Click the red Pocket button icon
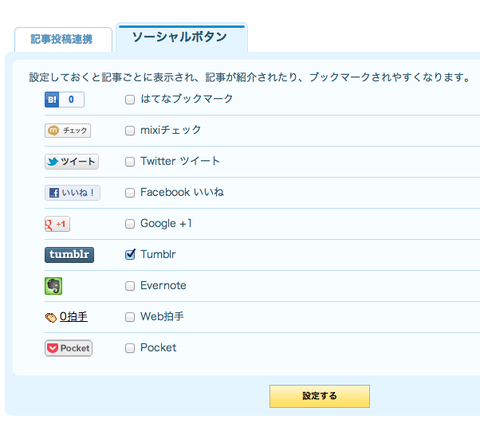The height and width of the screenshot is (431, 480). 68,348
